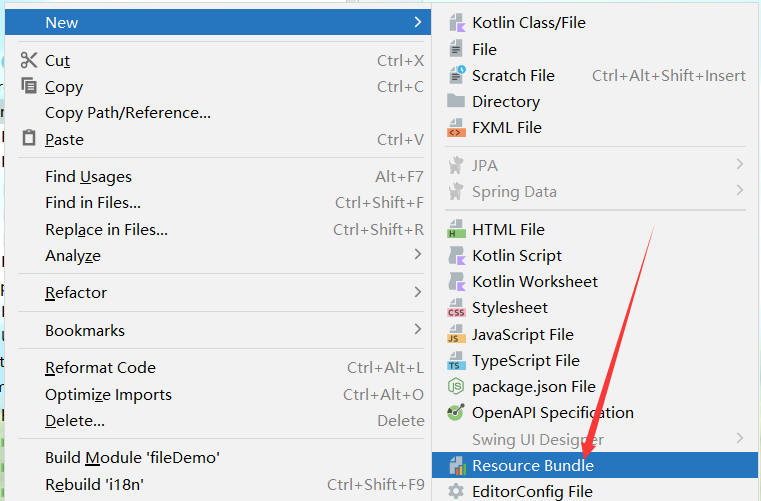Expand the Analyze submenu arrow
Viewport: 761px width, 501px height.
(417, 255)
